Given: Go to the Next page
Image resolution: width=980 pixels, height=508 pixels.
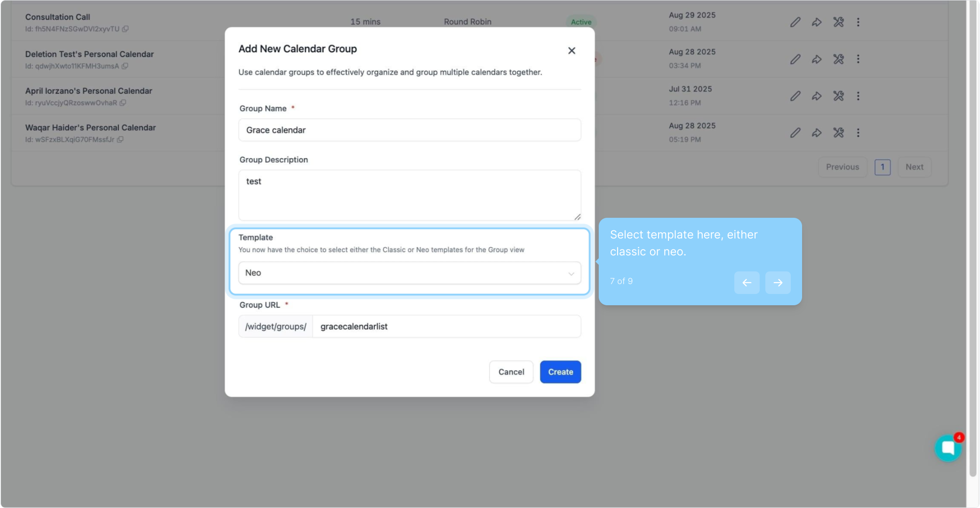Looking at the screenshot, I should [x=914, y=167].
